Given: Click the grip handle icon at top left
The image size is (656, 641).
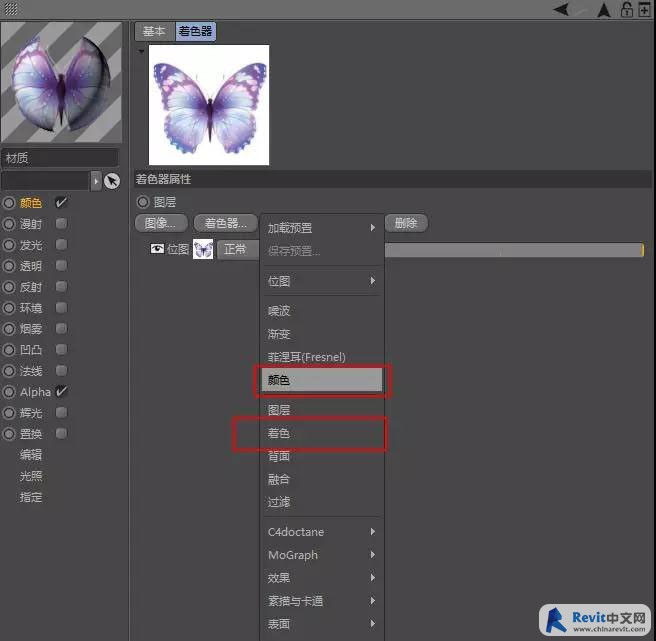Looking at the screenshot, I should point(11,8).
